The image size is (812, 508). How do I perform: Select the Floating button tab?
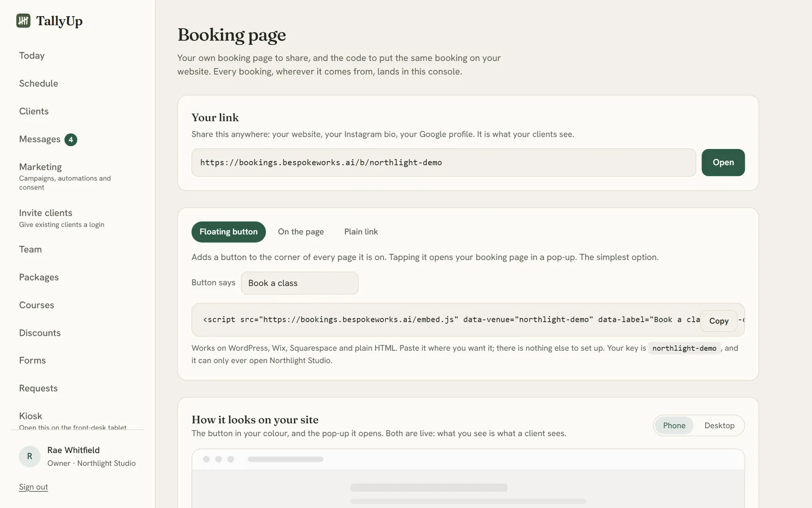(x=228, y=232)
